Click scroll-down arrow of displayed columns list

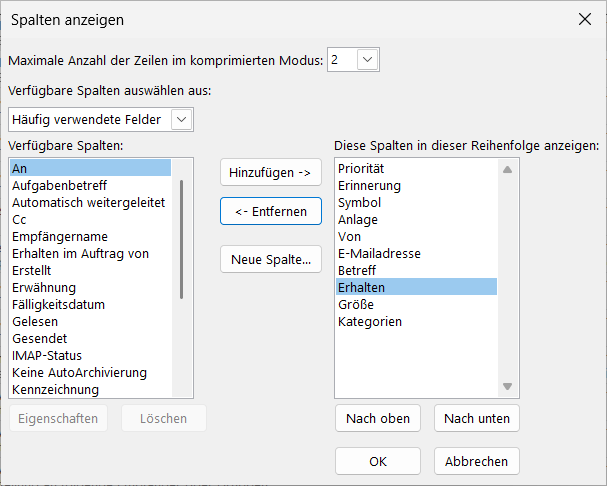pos(507,387)
